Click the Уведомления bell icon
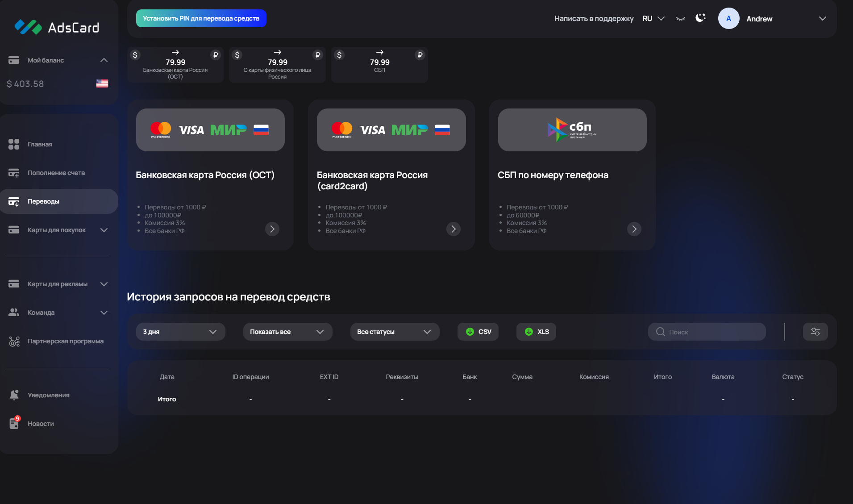The width and height of the screenshot is (853, 504). tap(14, 395)
